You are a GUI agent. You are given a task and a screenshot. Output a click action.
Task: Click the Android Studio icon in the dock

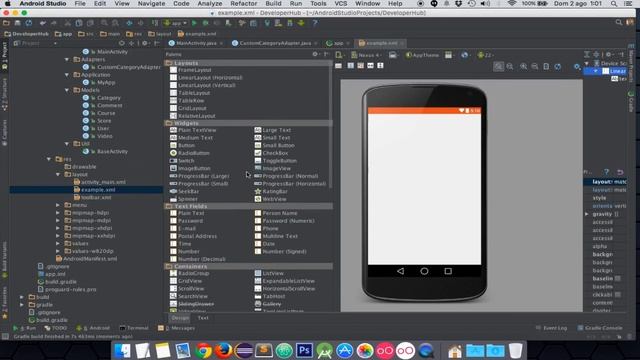(324, 350)
